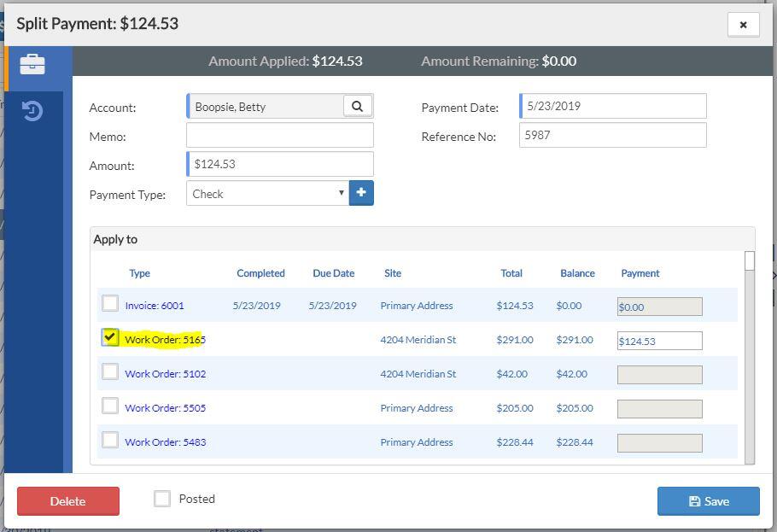Check the Invoice: 6001 checkbox
777x532 pixels.
click(x=110, y=303)
